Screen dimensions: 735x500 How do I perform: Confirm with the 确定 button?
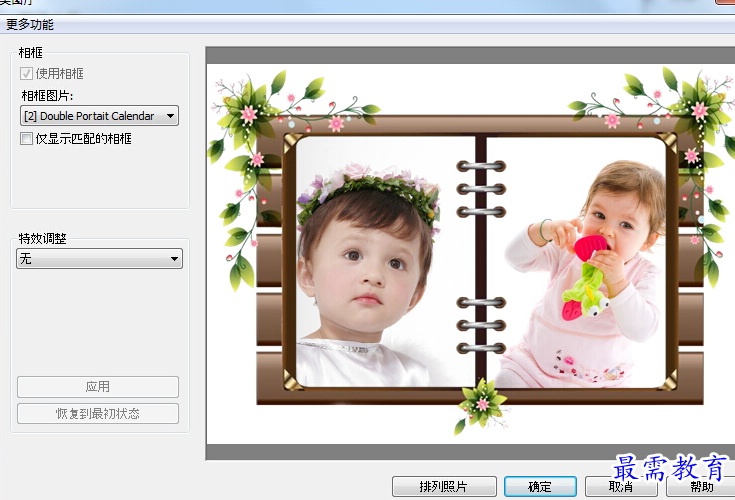tap(540, 486)
